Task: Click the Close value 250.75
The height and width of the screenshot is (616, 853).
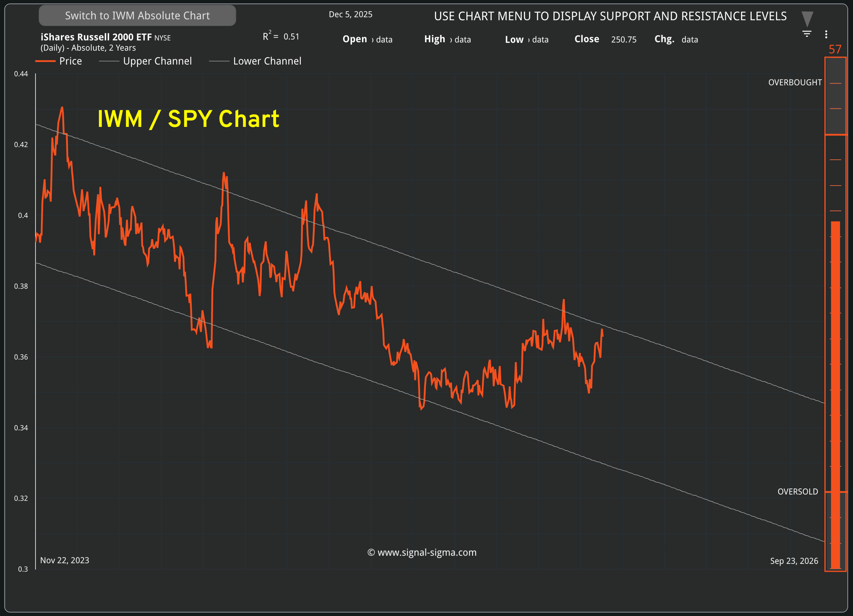Action: click(624, 40)
